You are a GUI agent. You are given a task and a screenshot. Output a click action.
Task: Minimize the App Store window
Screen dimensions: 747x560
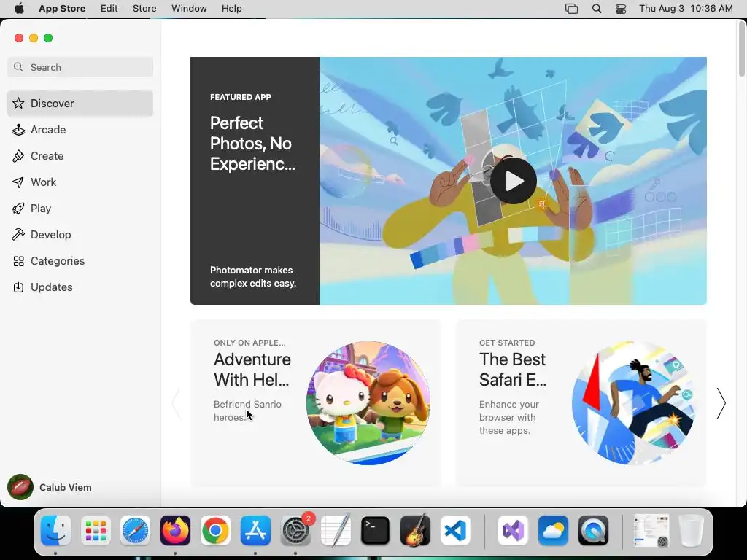pos(34,38)
